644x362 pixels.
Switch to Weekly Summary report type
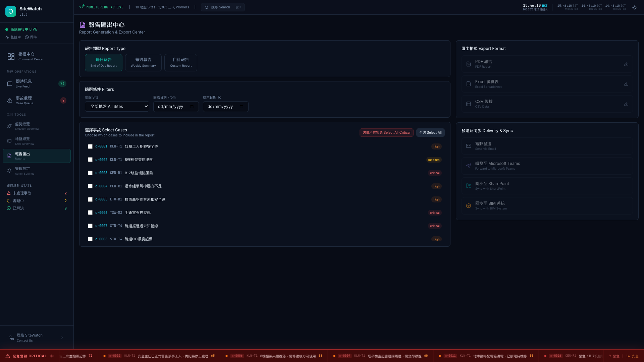point(143,63)
